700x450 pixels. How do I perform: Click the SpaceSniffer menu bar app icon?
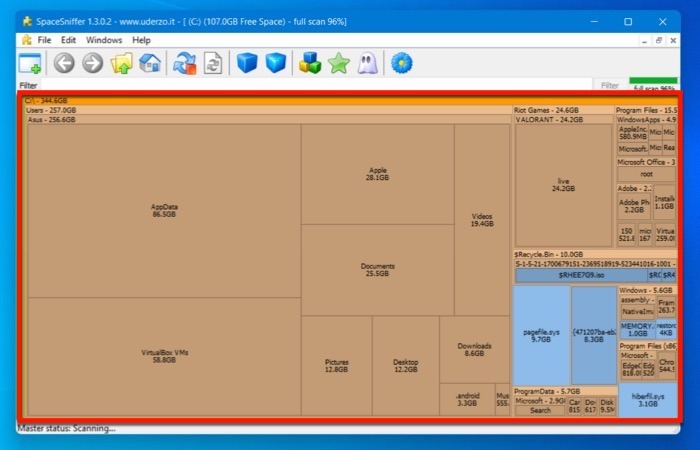[27, 40]
